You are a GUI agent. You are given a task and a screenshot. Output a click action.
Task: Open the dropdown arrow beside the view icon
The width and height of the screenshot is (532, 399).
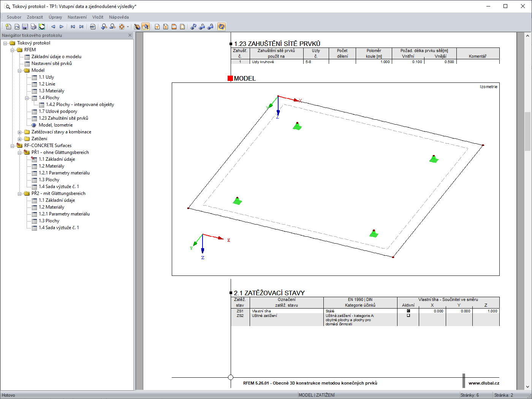click(128, 27)
